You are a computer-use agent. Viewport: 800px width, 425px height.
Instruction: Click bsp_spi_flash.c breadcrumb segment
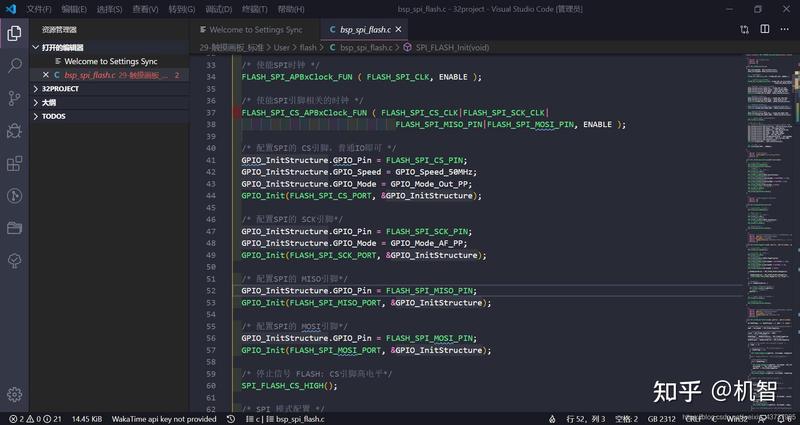point(366,47)
